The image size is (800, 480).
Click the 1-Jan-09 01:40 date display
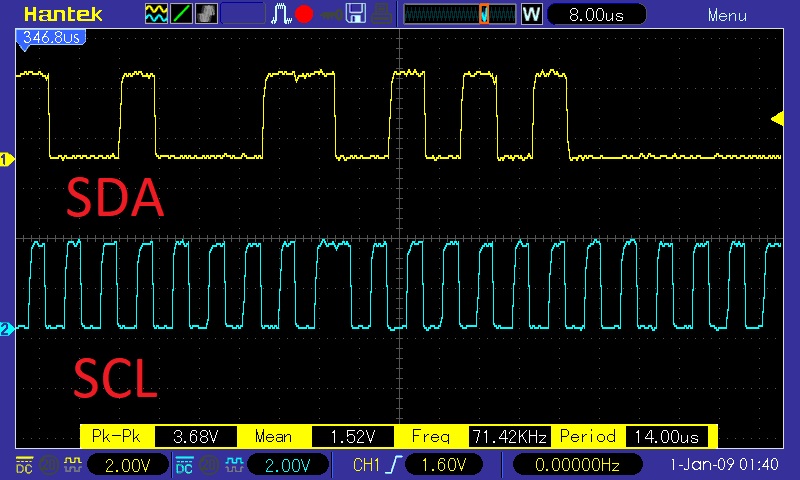pyautogui.click(x=724, y=465)
